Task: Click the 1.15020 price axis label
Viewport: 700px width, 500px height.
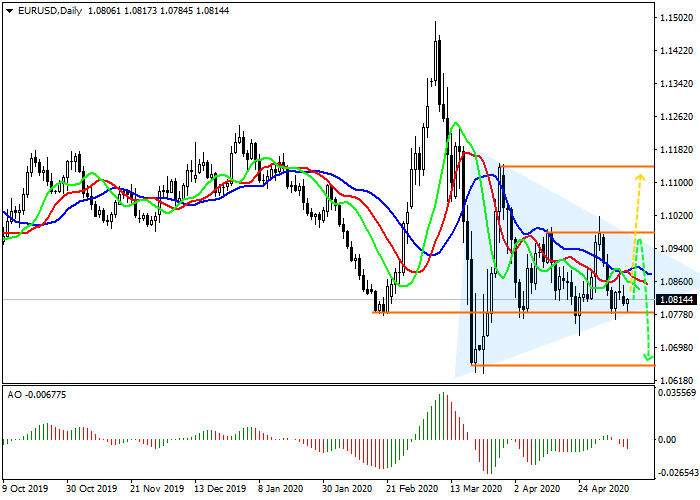Action: tap(675, 19)
